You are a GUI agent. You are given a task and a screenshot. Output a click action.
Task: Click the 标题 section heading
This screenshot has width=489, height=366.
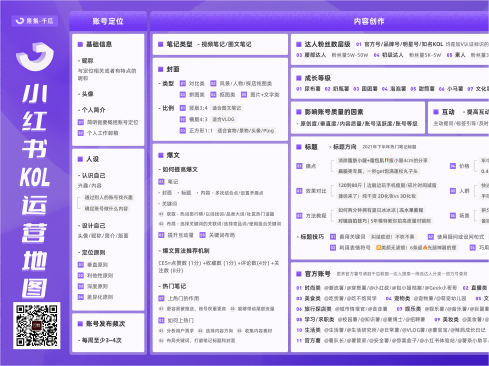click(x=311, y=147)
